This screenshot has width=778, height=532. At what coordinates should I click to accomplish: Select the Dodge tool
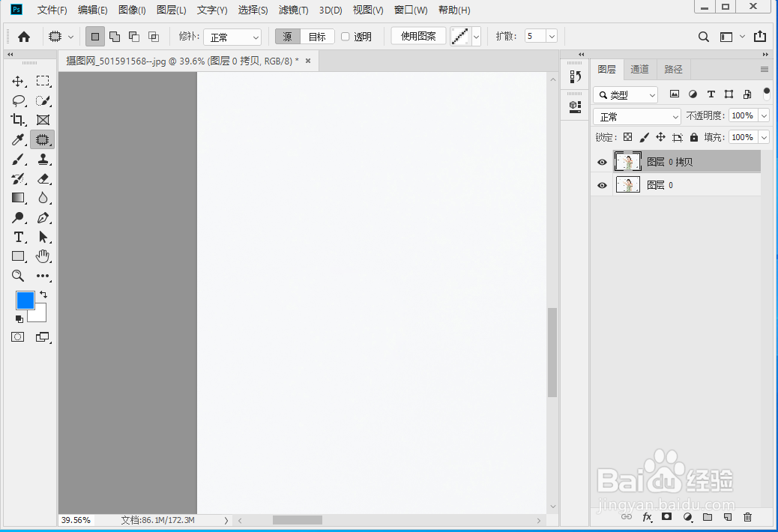tap(18, 217)
